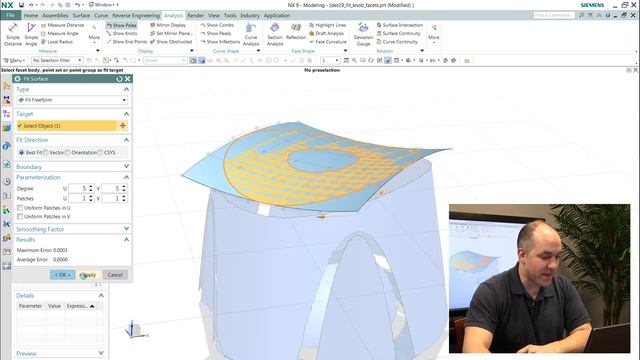
Task: Toggle Show Poles display
Action: [121, 25]
